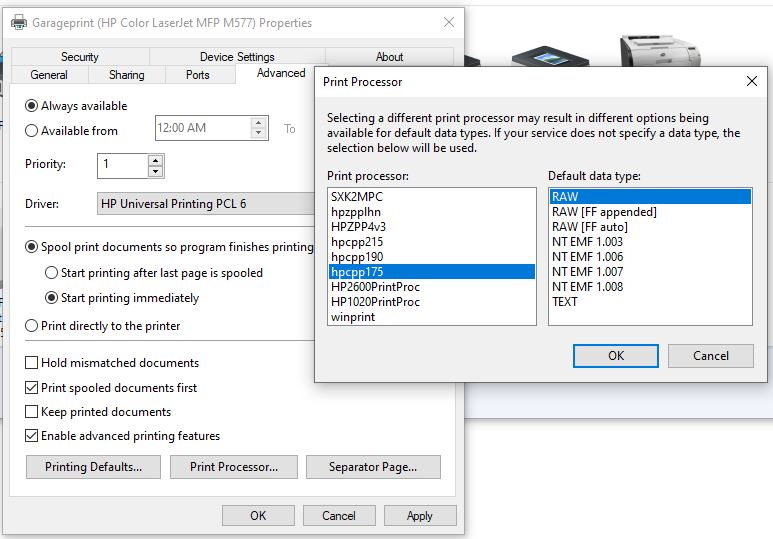Screen dimensions: 773x539
Task: Select winprint print processor
Action: pyautogui.click(x=431, y=317)
